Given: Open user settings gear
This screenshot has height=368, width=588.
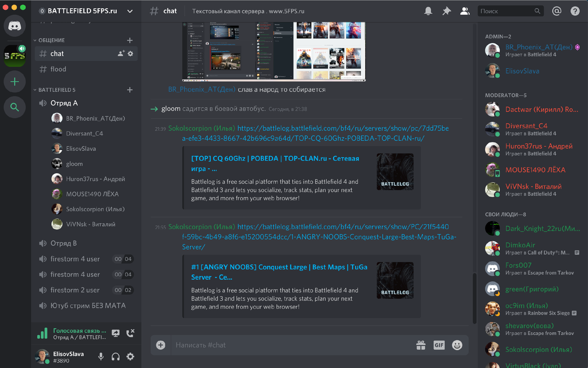Looking at the screenshot, I should tap(130, 357).
